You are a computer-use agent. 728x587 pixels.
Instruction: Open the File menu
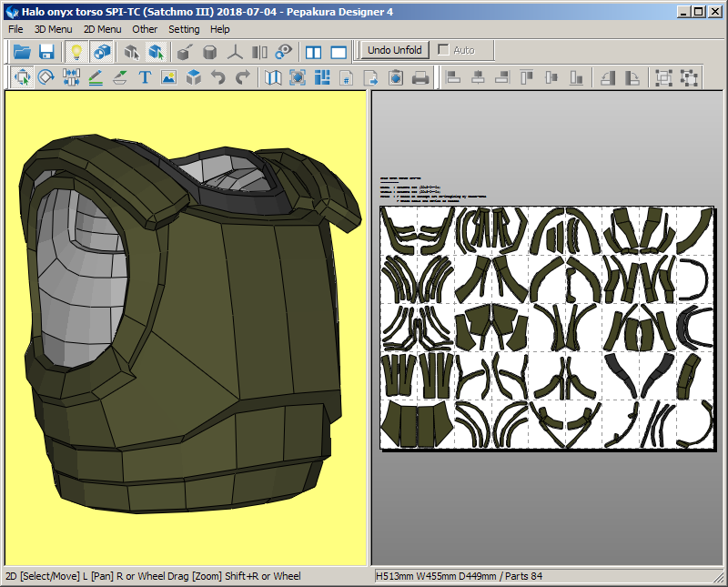point(15,29)
